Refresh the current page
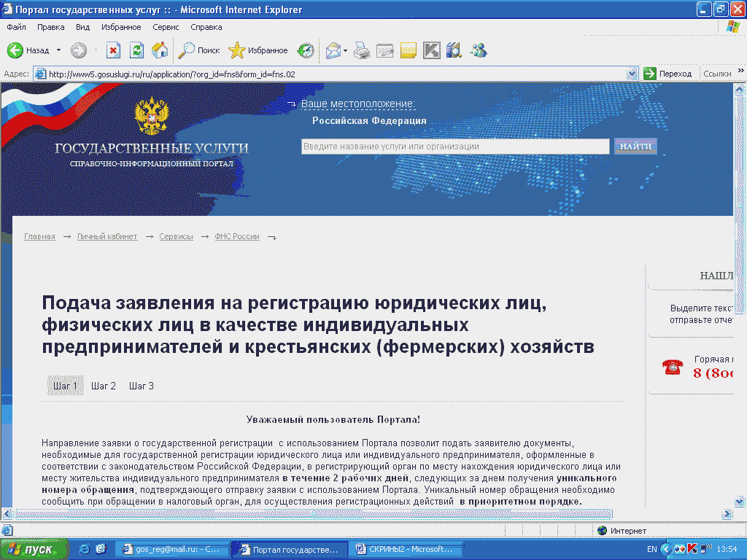The height and width of the screenshot is (560, 747). (x=134, y=50)
